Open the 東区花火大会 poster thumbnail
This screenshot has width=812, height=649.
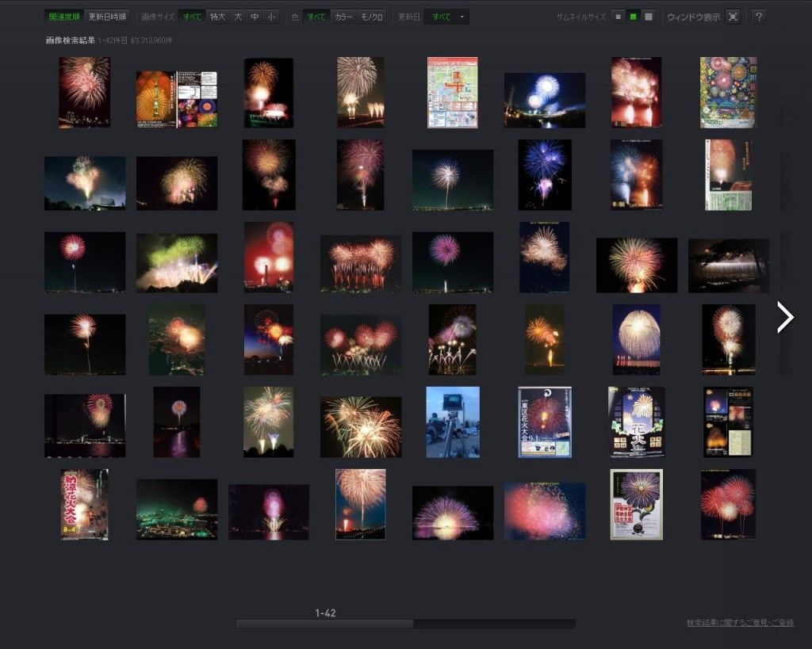coord(545,422)
